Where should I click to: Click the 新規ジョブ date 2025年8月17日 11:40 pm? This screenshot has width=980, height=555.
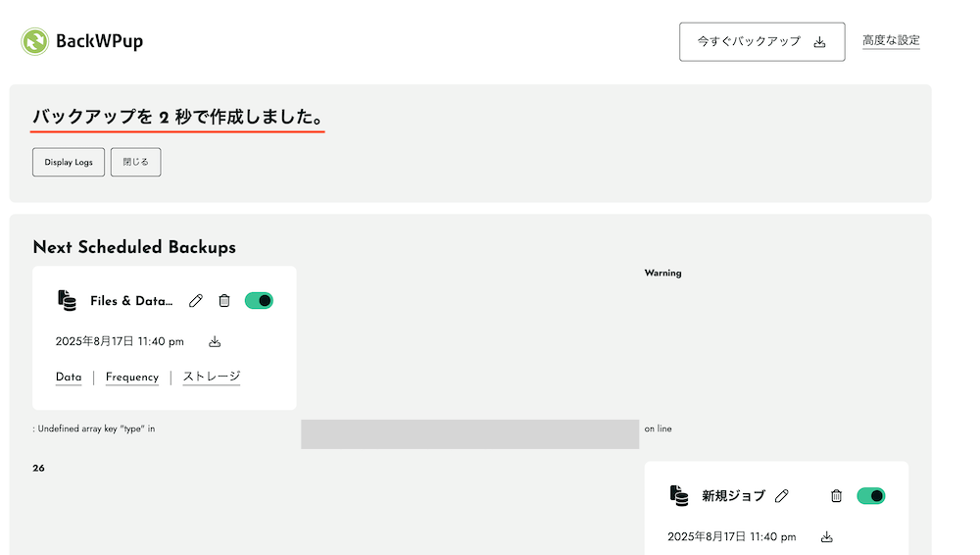coord(732,536)
